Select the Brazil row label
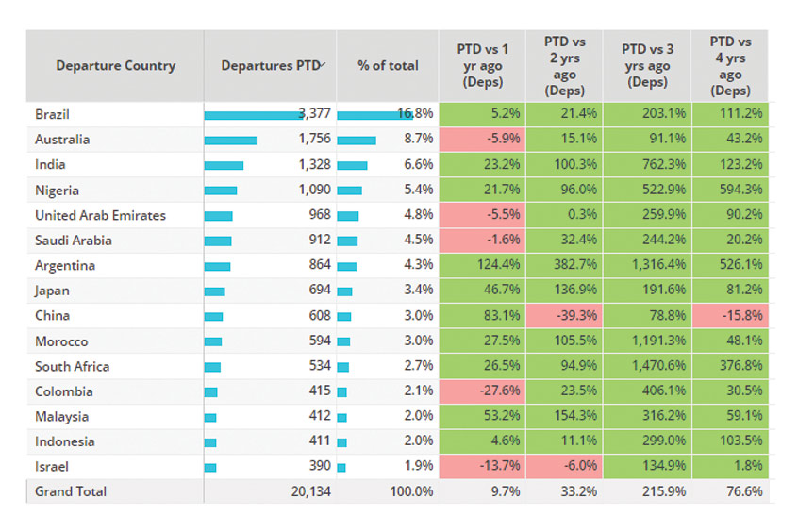This screenshot has height=532, width=798. tap(53, 114)
